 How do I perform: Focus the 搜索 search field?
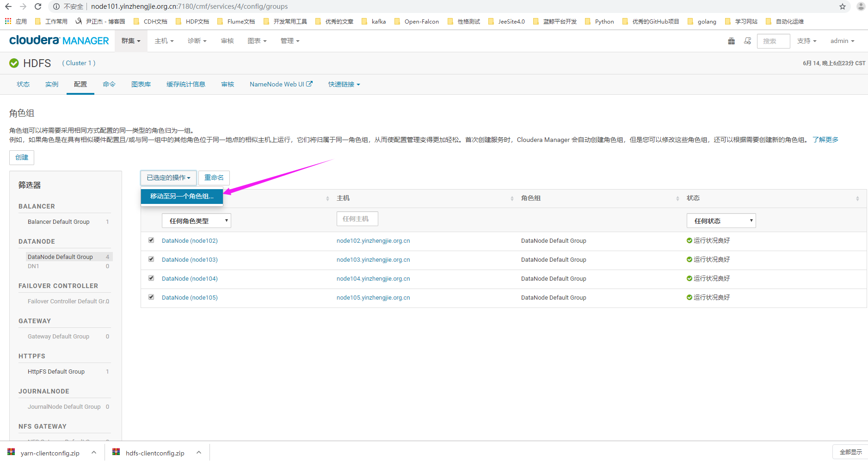(774, 41)
